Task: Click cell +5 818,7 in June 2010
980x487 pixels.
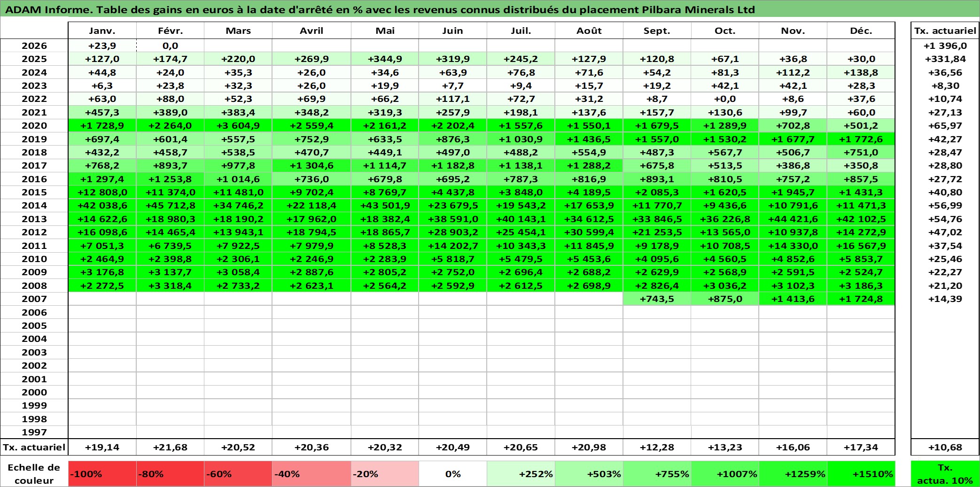Action: pos(453,259)
